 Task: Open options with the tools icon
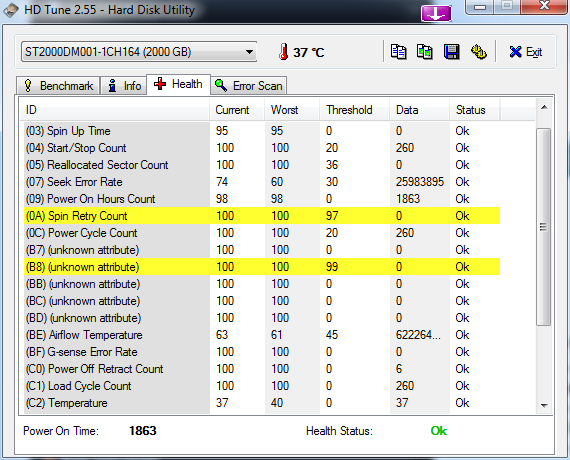(x=478, y=52)
